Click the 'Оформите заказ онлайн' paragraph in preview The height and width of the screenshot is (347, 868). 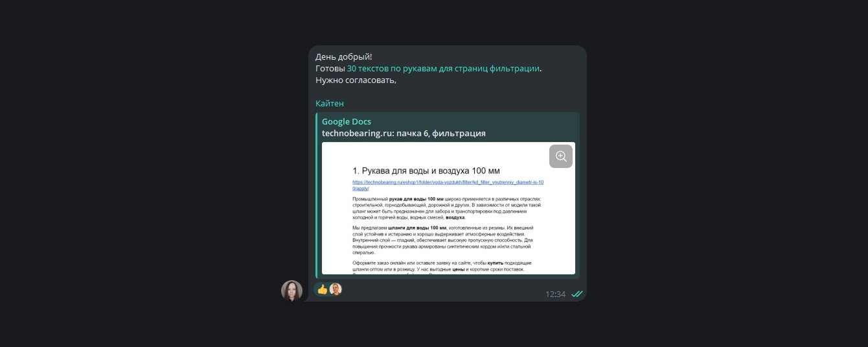coord(442,265)
